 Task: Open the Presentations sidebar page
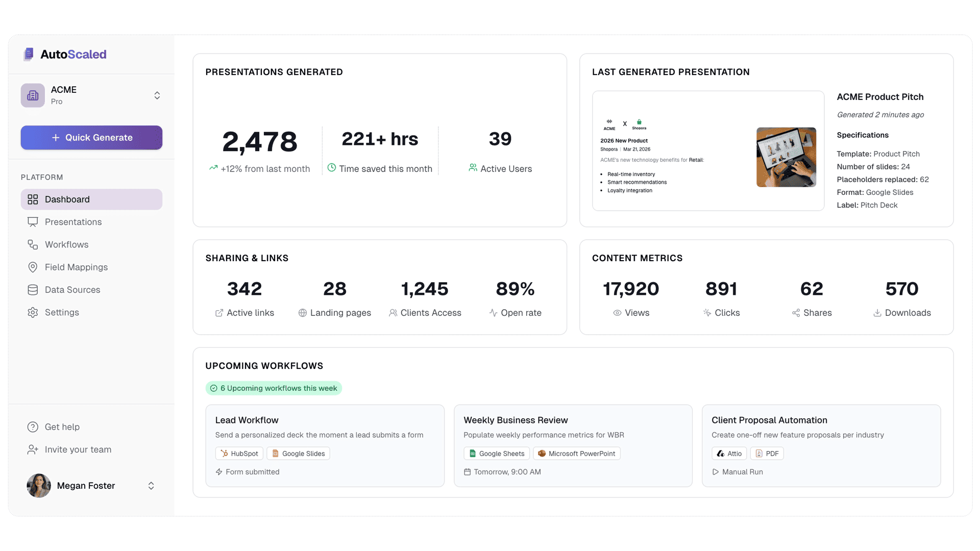73,222
